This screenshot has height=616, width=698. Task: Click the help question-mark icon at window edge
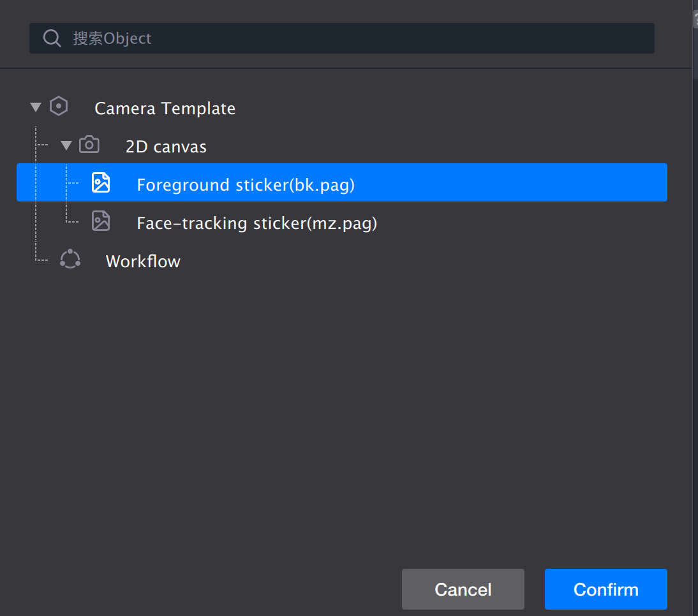(695, 19)
